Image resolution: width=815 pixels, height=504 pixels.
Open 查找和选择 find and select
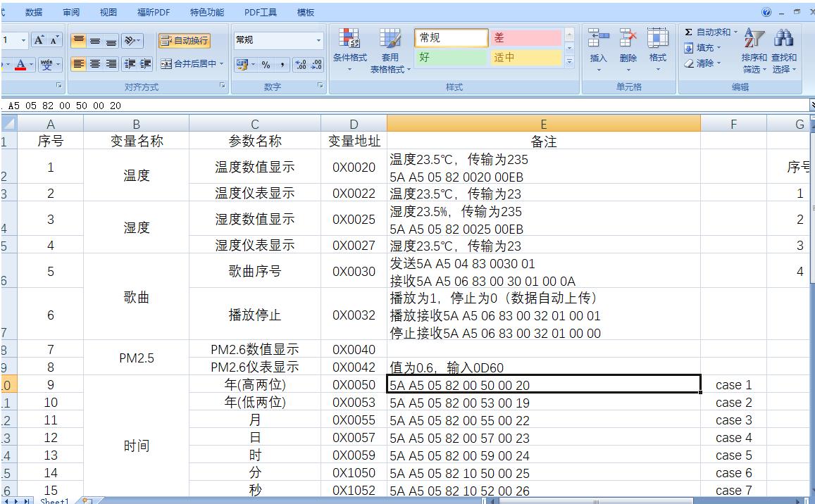pyautogui.click(x=783, y=50)
